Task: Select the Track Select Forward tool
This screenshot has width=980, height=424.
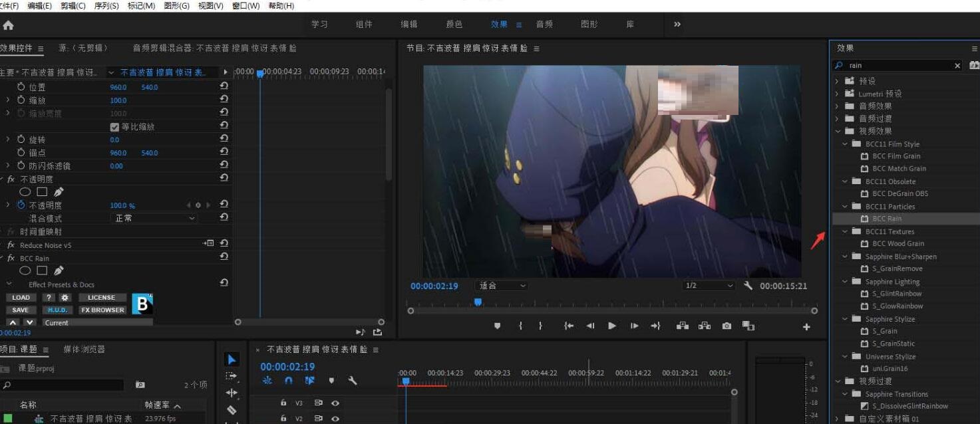Action: [232, 375]
